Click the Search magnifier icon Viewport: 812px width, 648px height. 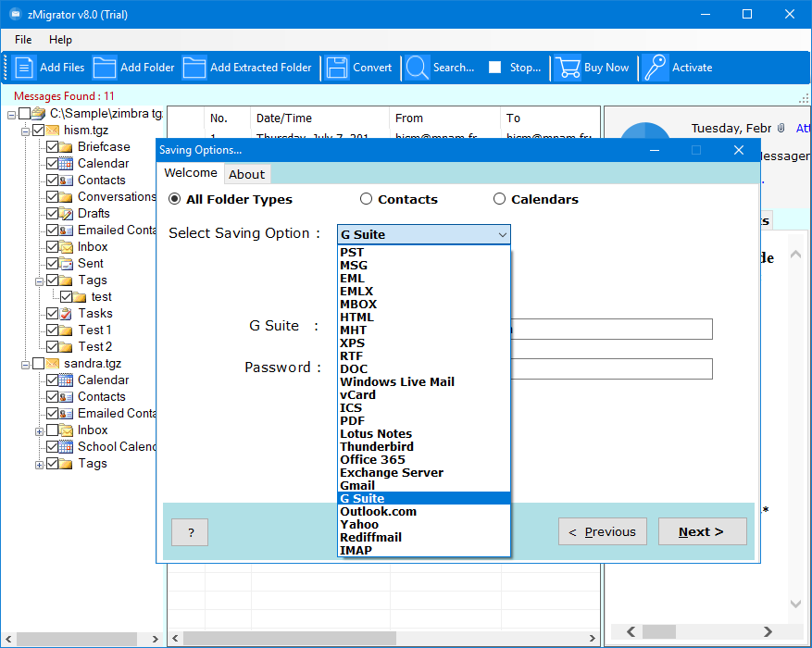pyautogui.click(x=417, y=68)
